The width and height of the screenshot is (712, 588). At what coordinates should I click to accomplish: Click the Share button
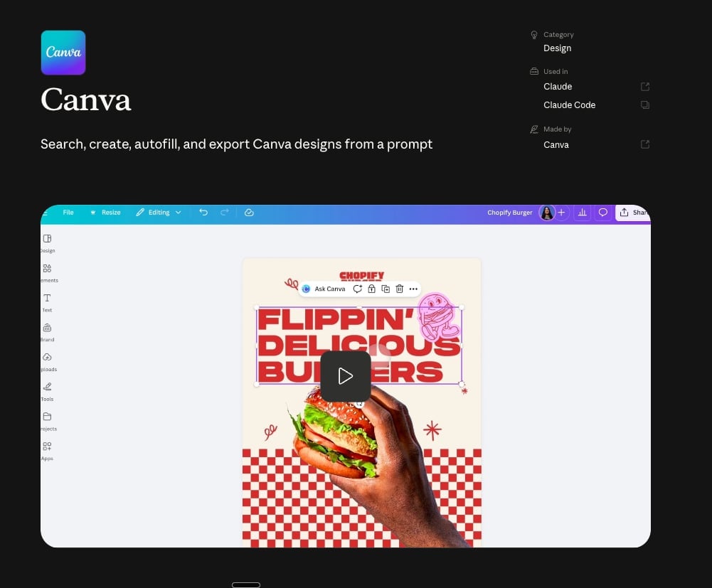coord(633,213)
